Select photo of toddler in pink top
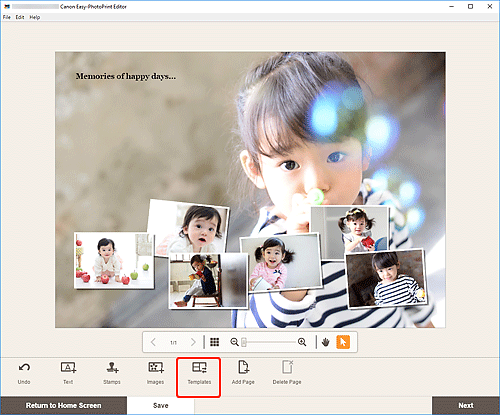This screenshot has width=500, height=415. point(281,262)
